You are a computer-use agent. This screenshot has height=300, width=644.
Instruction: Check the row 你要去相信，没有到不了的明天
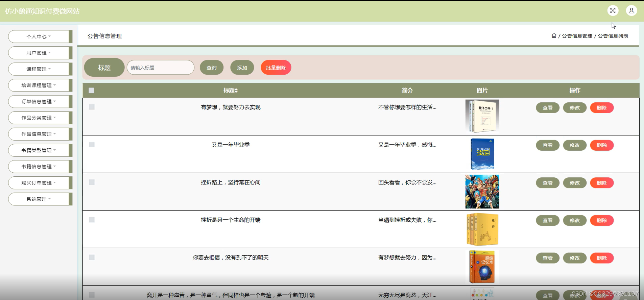pos(92,257)
